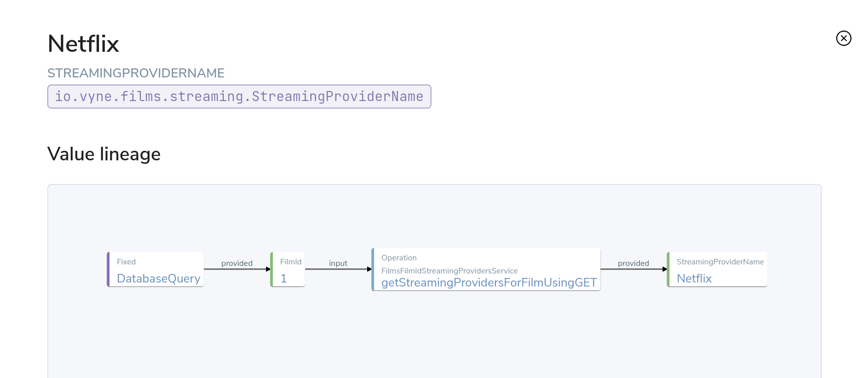Viewport: 868px width, 378px height.
Task: Click the STREAMINGPROVIDERNAME subtitle
Action: [x=136, y=73]
